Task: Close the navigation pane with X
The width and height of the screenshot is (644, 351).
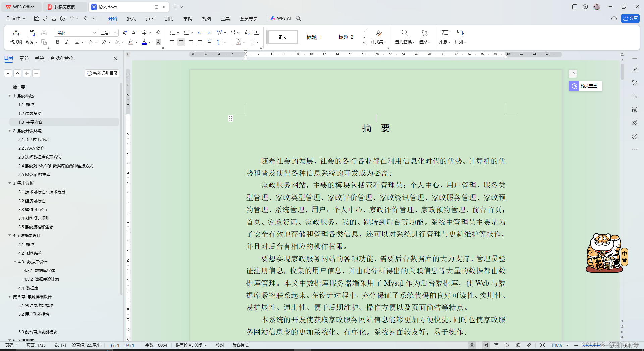Action: 115,58
